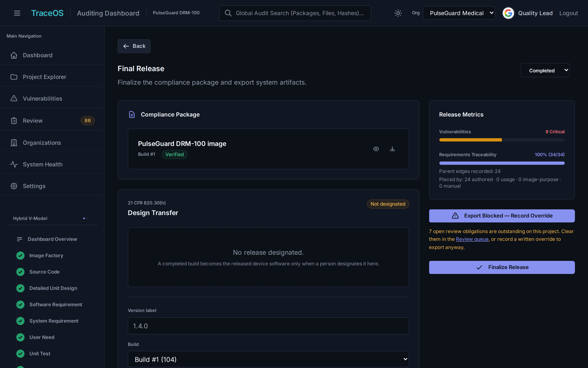Click the Google account avatar icon
Image resolution: width=588 pixels, height=368 pixels.
(x=508, y=13)
